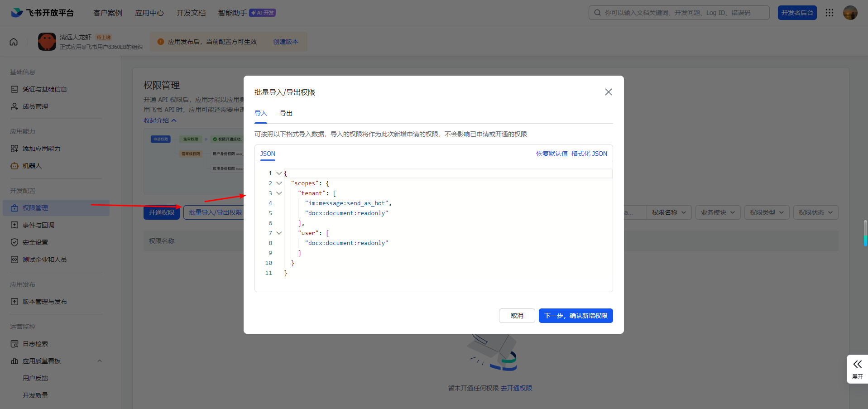The width and height of the screenshot is (868, 409).
Task: Open 事件与回调 settings
Action: click(38, 225)
